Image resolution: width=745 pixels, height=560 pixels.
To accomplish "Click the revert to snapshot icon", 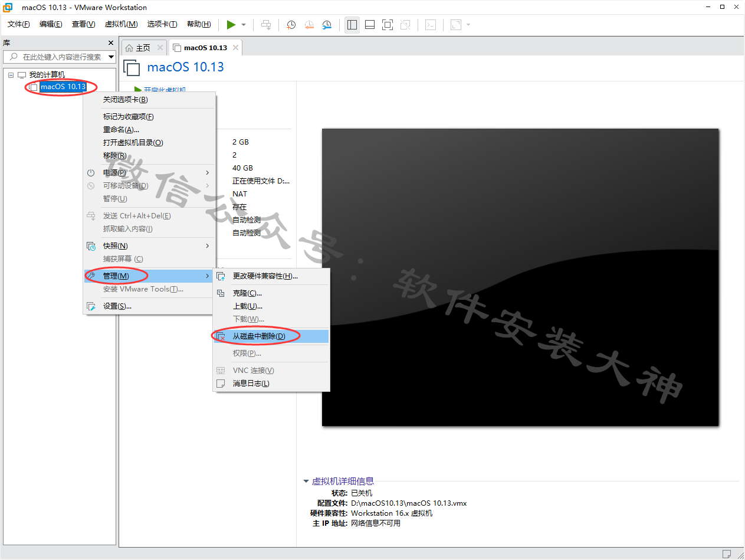I will pyautogui.click(x=309, y=25).
